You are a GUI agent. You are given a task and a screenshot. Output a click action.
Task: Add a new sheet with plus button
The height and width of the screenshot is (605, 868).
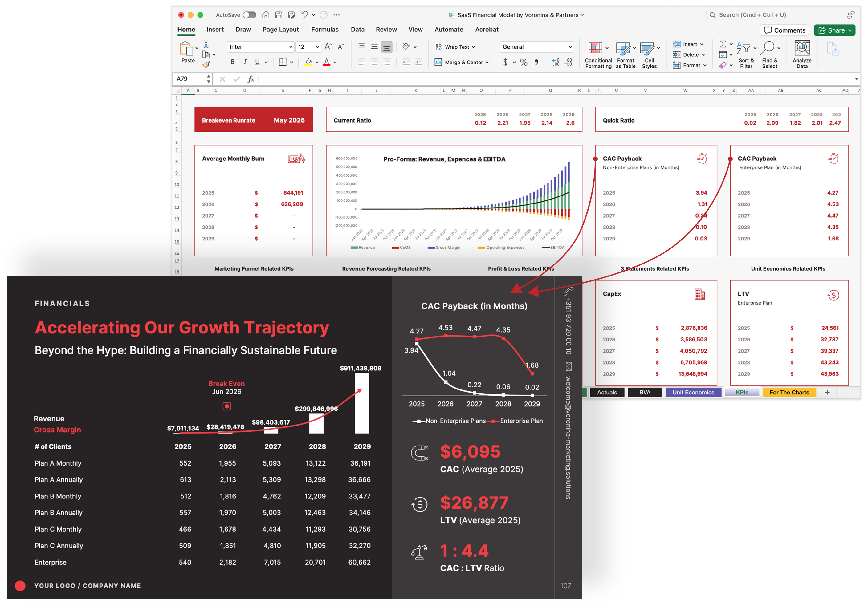pos(827,392)
